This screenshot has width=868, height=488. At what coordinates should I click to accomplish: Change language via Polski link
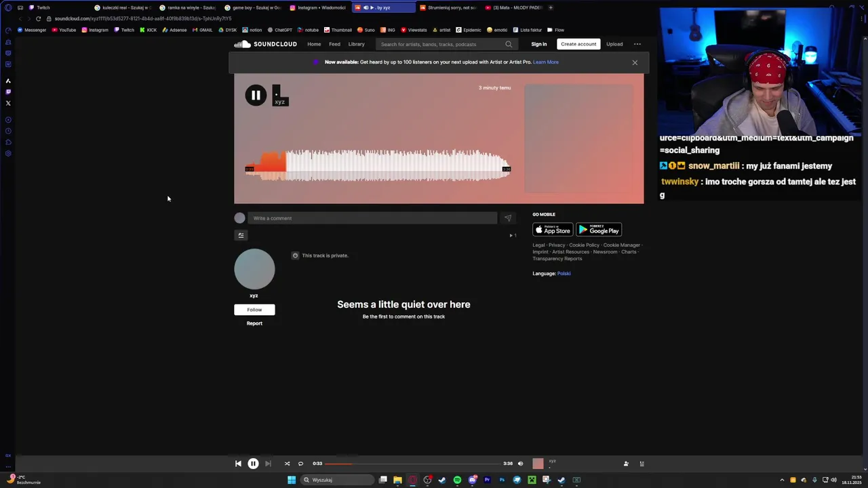click(x=564, y=274)
